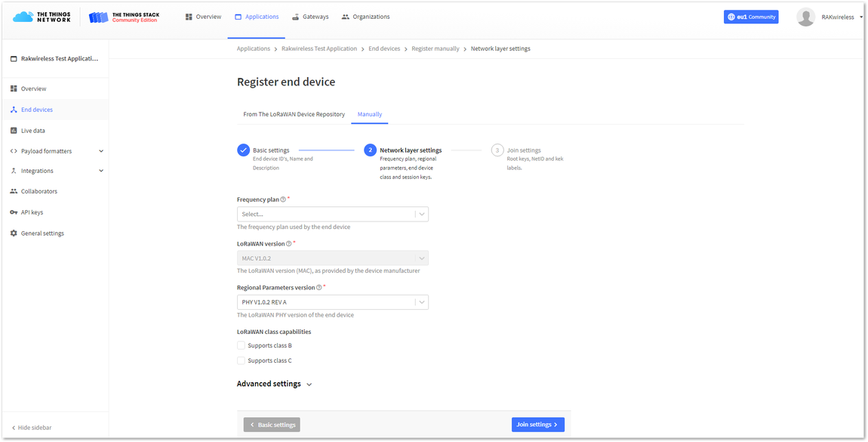Enable Supports class C checkbox
868x442 pixels.
(241, 360)
